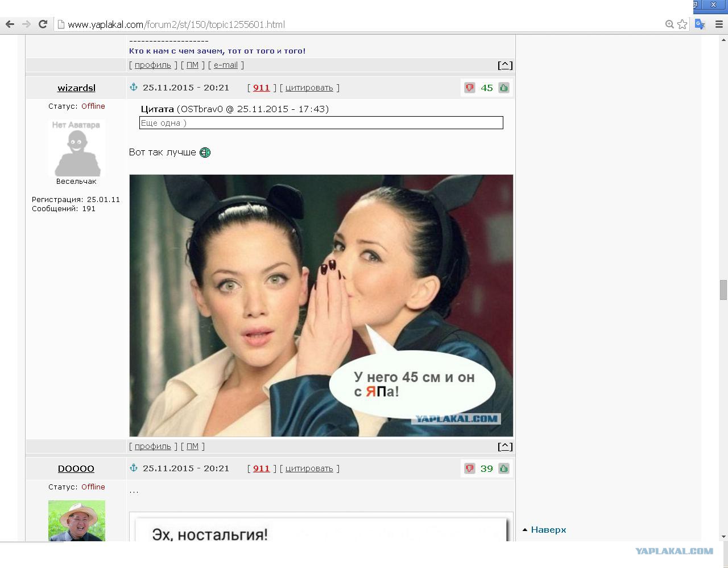
Task: Select the rating value 45 on wizardsl's post
Action: pyautogui.click(x=487, y=88)
